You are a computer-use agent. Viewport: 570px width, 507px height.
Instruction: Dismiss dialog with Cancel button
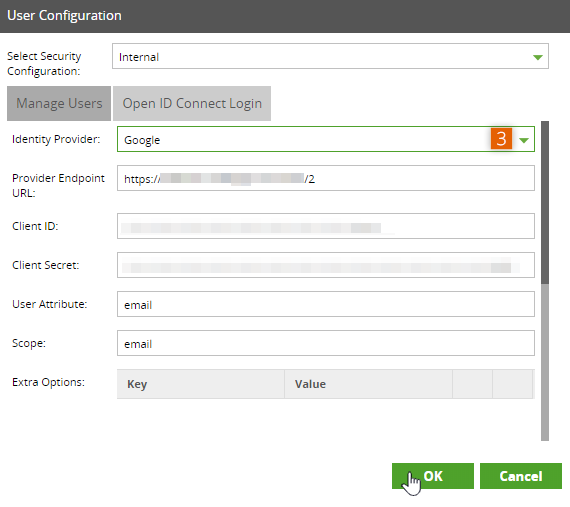[521, 476]
